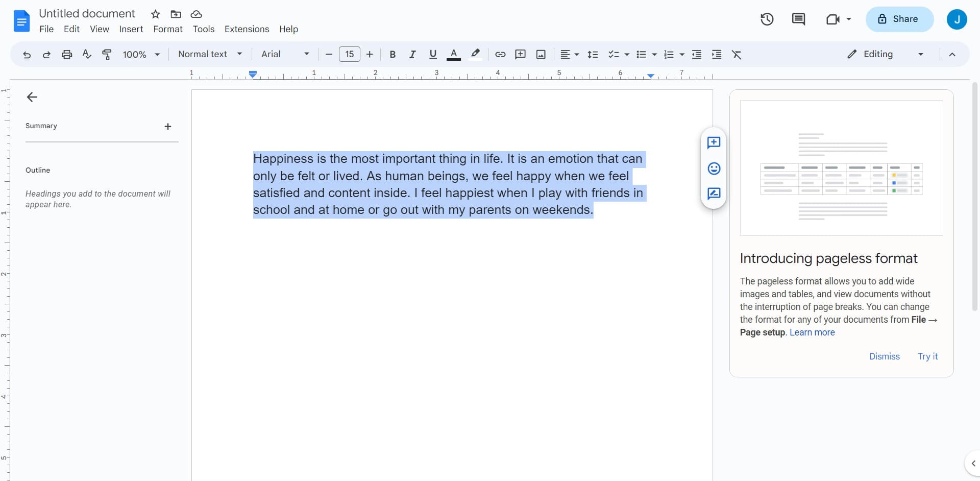Open the zoom level dropdown

click(x=141, y=54)
